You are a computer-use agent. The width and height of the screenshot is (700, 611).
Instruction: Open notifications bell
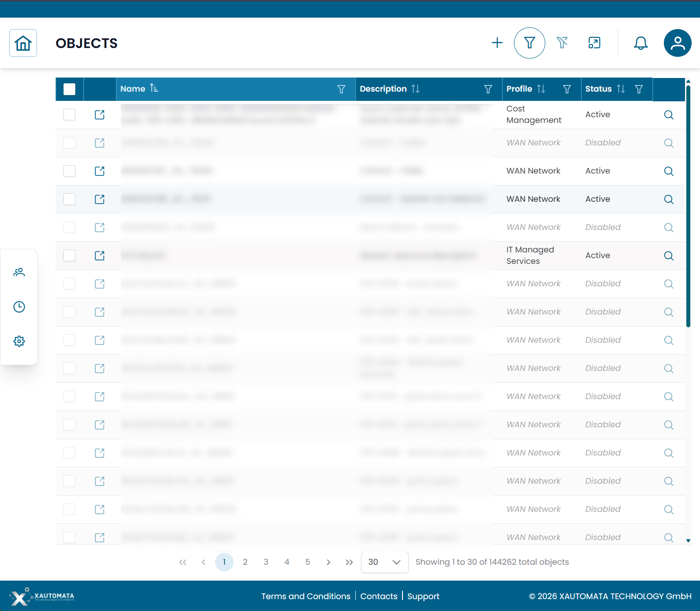pyautogui.click(x=640, y=43)
